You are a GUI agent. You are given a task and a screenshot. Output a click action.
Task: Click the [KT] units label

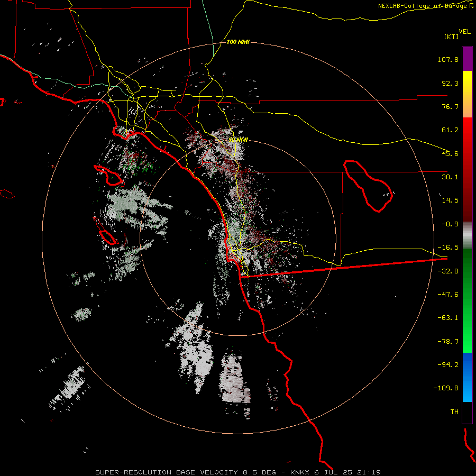(x=451, y=36)
